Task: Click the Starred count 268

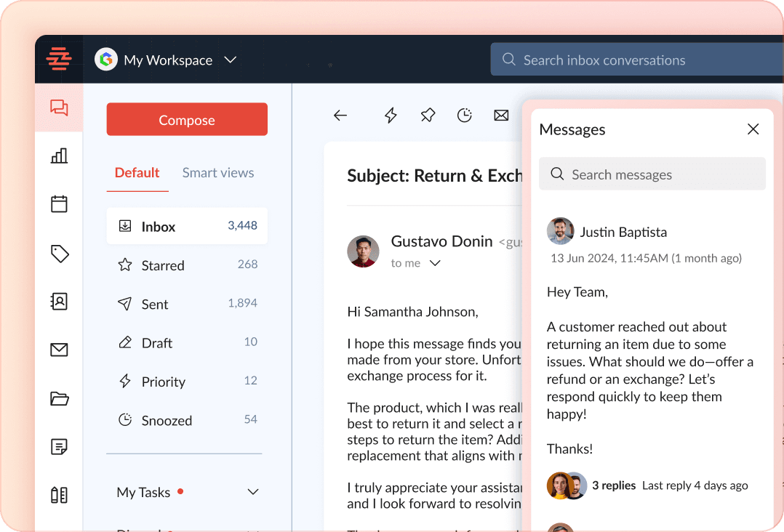Action: tap(247, 265)
